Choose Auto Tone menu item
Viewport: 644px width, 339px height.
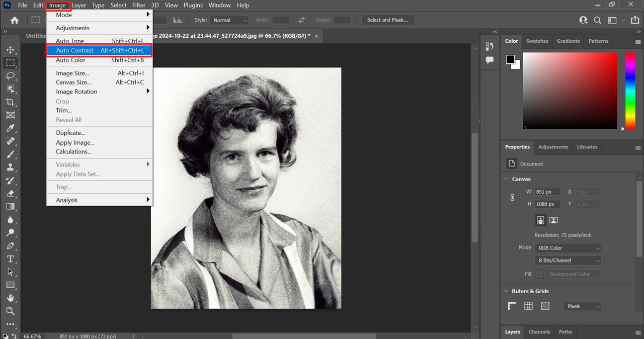(100, 41)
